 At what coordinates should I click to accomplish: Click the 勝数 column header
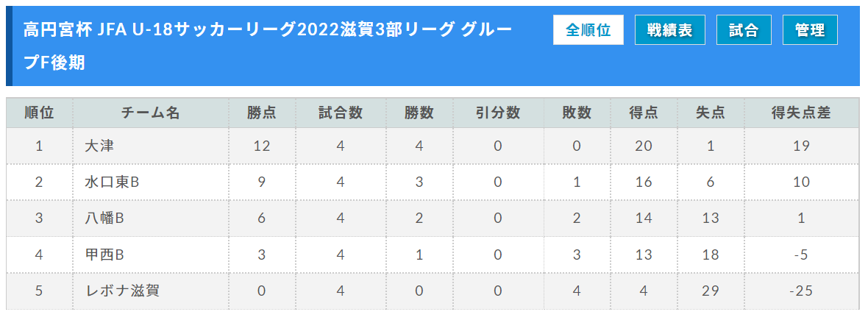coord(419,113)
